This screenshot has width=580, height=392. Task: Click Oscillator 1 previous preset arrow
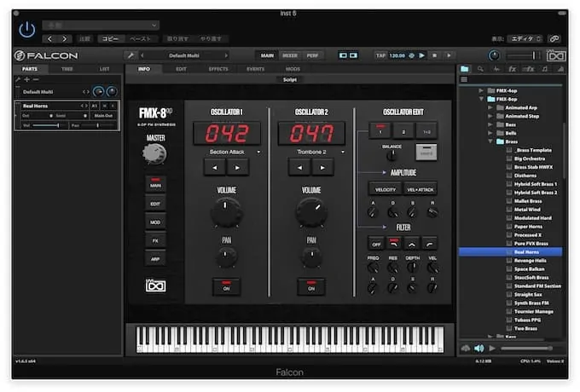click(x=215, y=167)
